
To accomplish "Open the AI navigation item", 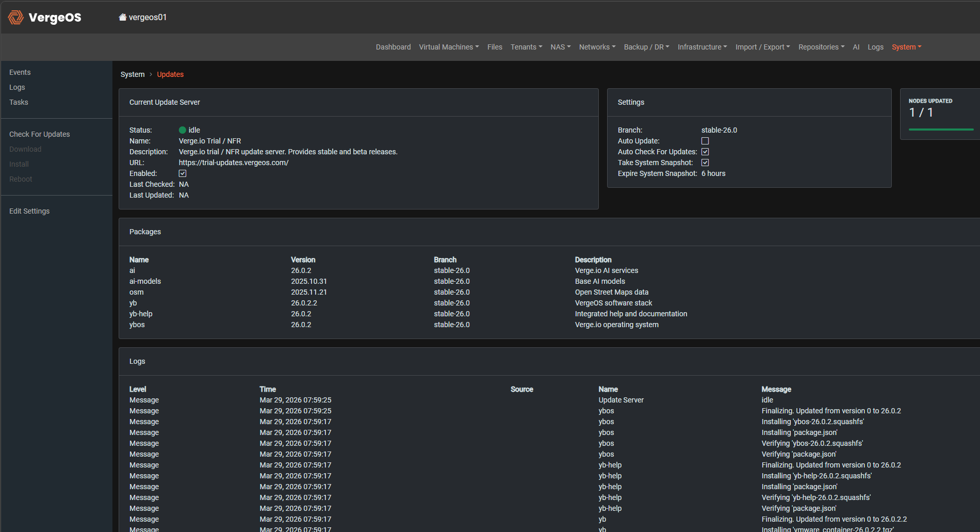I will point(856,47).
